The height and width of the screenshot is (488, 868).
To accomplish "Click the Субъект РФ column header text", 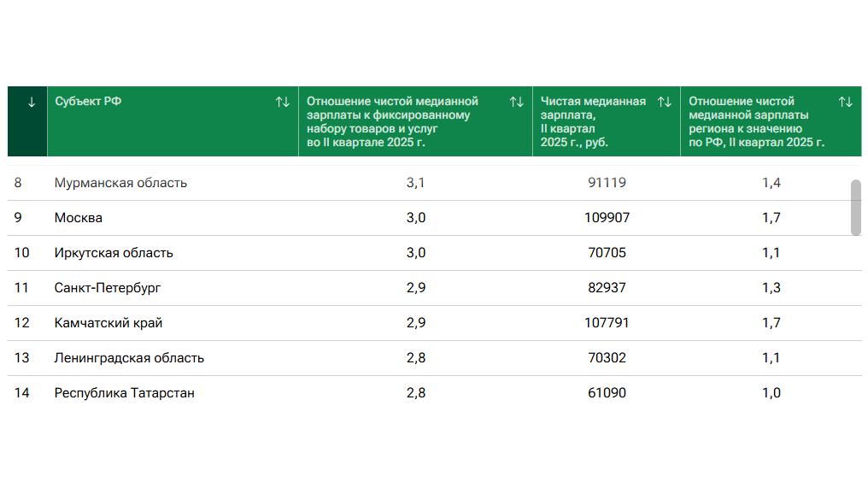I will [x=88, y=102].
